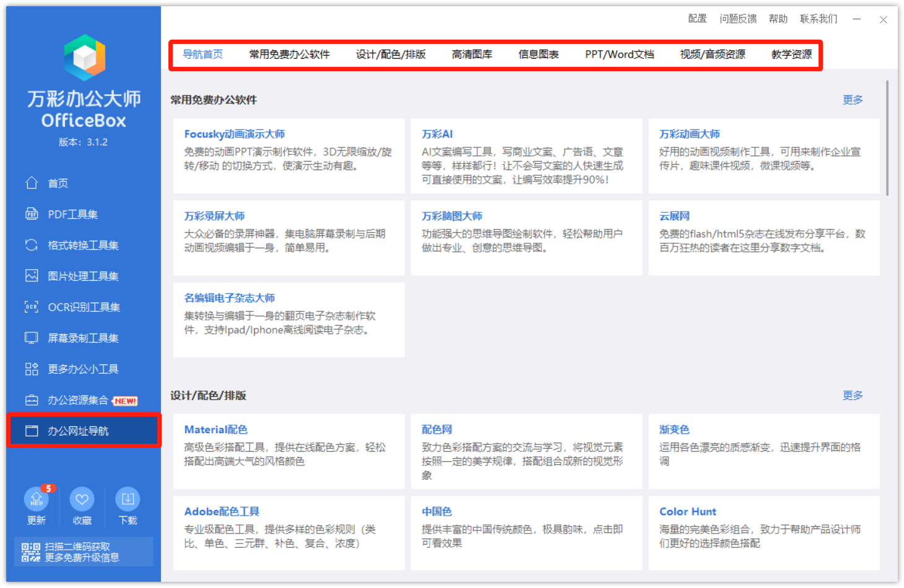Open the 万彩动画大师 link
Viewport: 904px width, 588px height.
pos(690,134)
